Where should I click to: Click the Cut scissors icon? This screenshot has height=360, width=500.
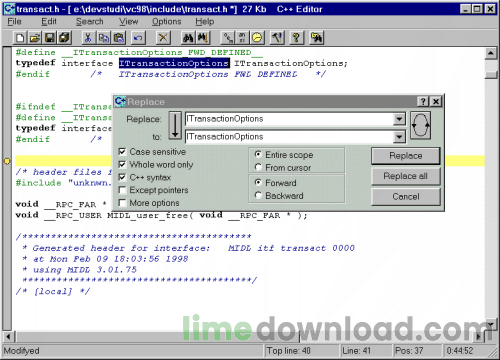pyautogui.click(x=88, y=38)
